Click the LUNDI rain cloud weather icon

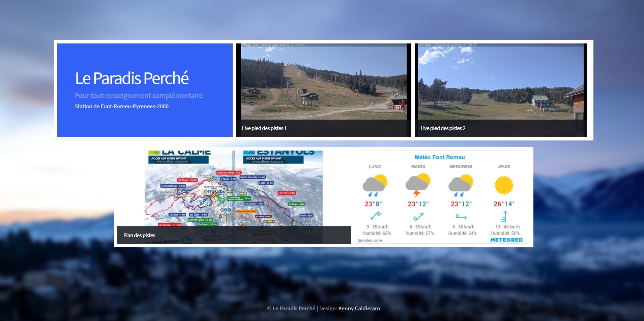tap(375, 185)
